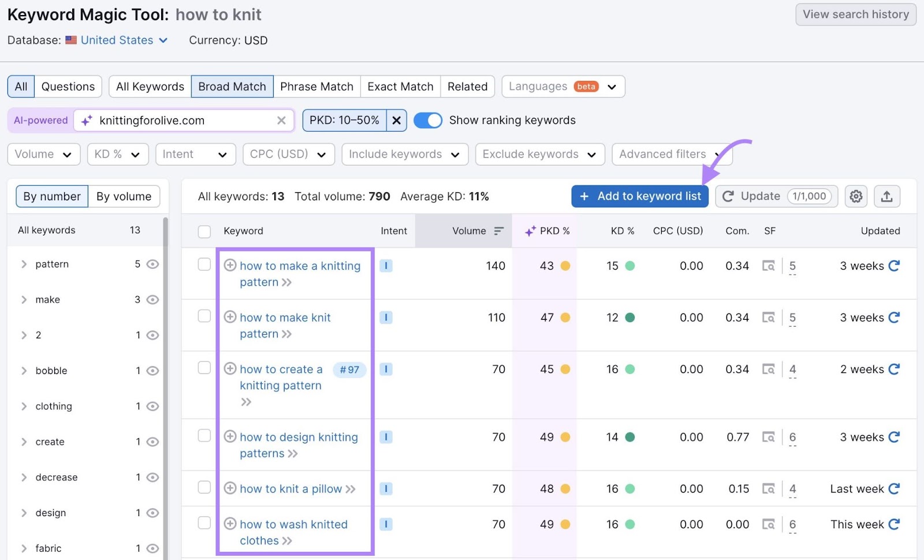Check the select-all keywords checkbox
Viewport: 924px width, 560px height.
[x=204, y=232]
